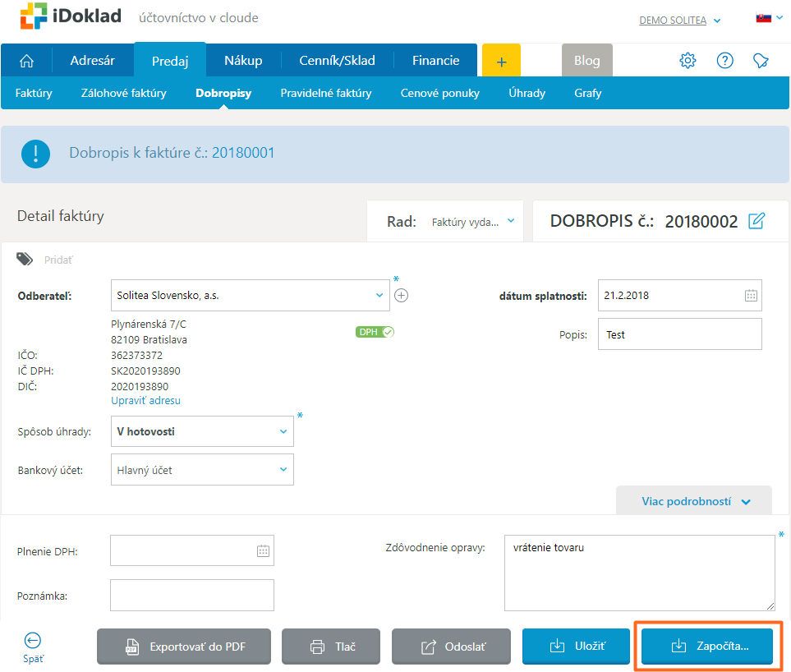Click the yellow plus quick-add button
The height and width of the screenshot is (672, 791).
coord(501,61)
